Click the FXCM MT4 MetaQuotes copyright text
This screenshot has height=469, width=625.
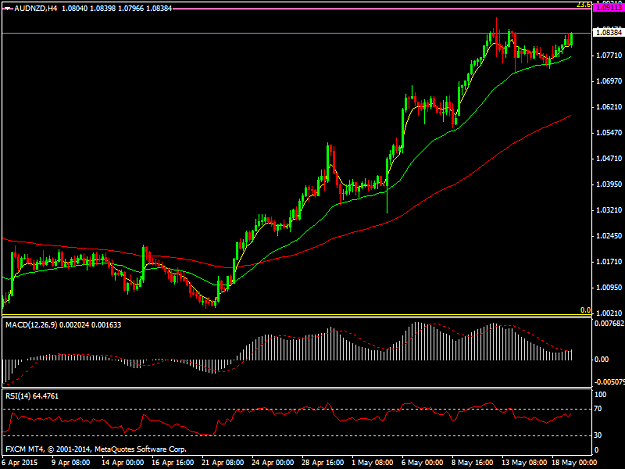96,449
